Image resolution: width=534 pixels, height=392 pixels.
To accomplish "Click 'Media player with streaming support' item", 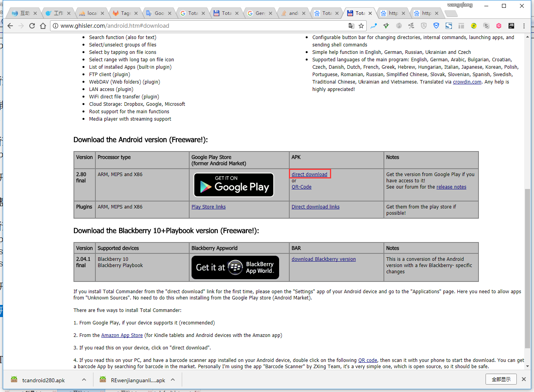I will tap(130, 119).
